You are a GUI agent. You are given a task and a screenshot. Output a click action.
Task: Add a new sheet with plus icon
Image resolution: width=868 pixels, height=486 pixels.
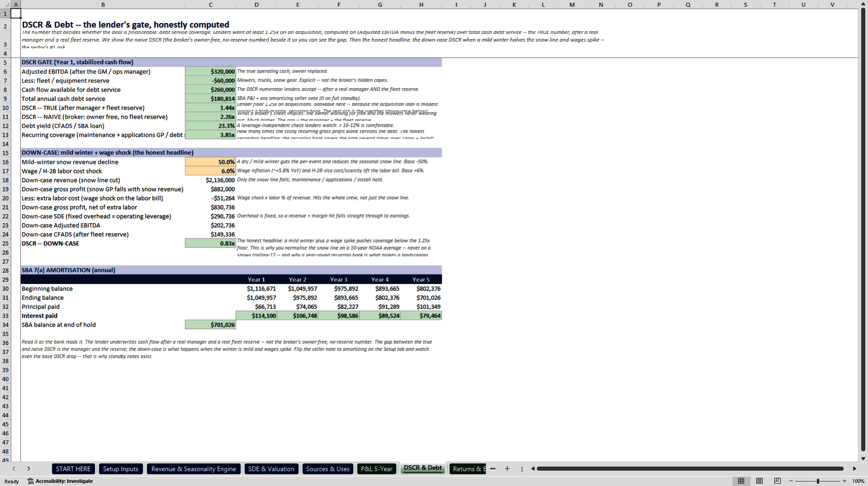point(507,469)
